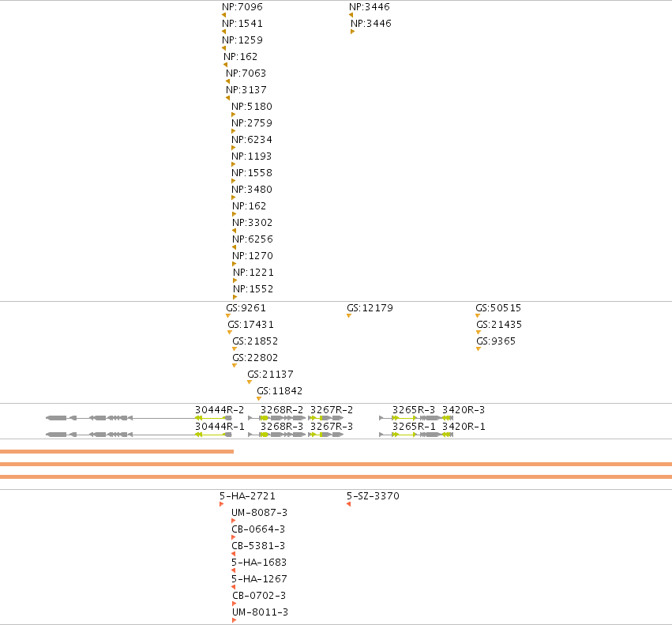Click the NP:5180 feature label
Screen dimensions: 672x625
(252, 107)
